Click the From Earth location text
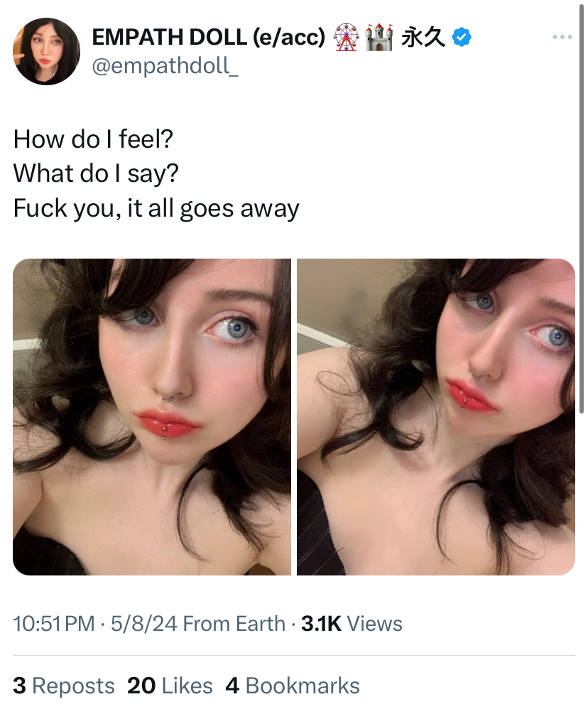The image size is (588, 714). click(234, 623)
